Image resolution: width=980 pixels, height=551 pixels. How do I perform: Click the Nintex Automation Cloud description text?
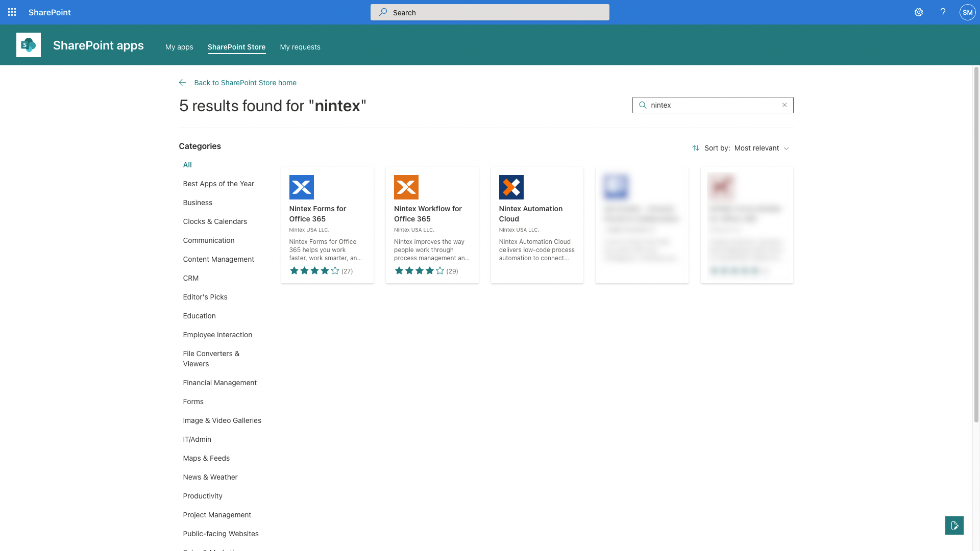537,250
